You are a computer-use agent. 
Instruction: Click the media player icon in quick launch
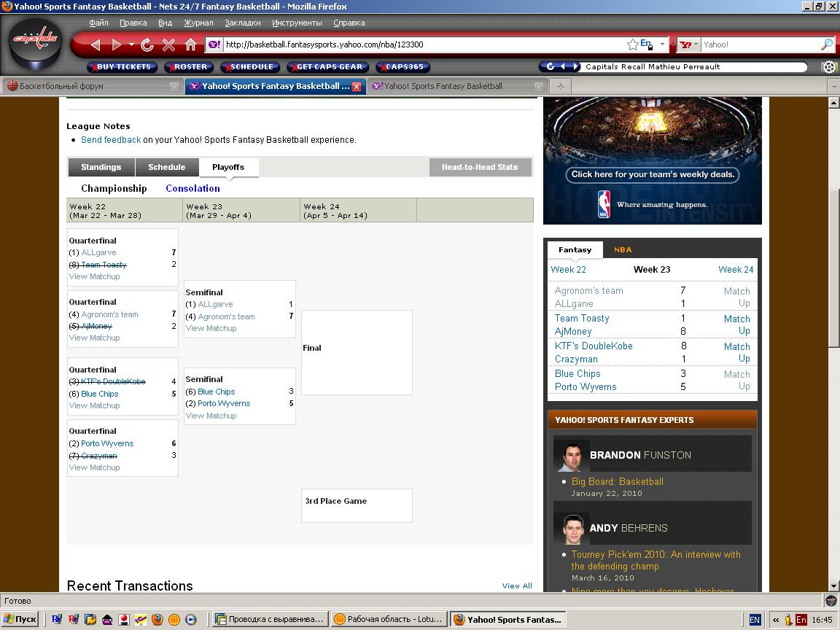[191, 619]
